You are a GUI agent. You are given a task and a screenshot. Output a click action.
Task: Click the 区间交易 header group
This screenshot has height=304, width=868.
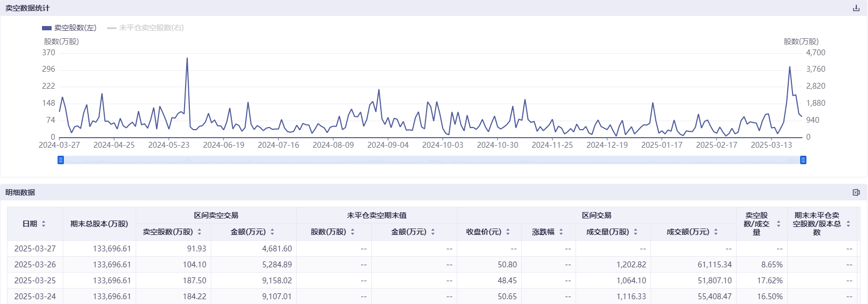(x=596, y=215)
